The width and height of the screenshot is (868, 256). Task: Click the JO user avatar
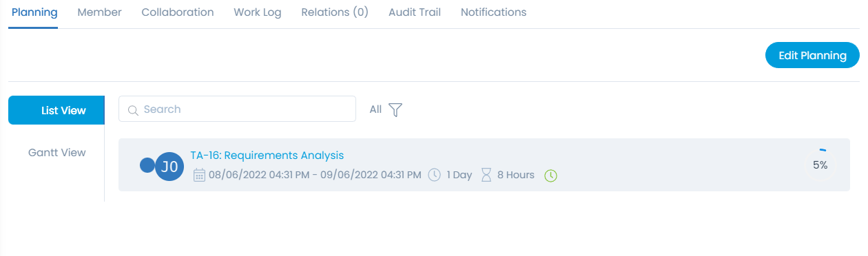[169, 166]
